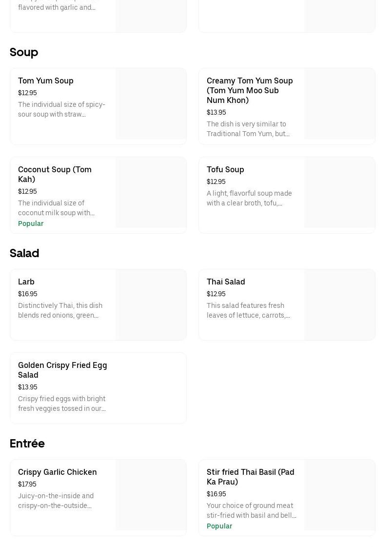Select Creamy Tom Yum Soup dish title

click(250, 90)
